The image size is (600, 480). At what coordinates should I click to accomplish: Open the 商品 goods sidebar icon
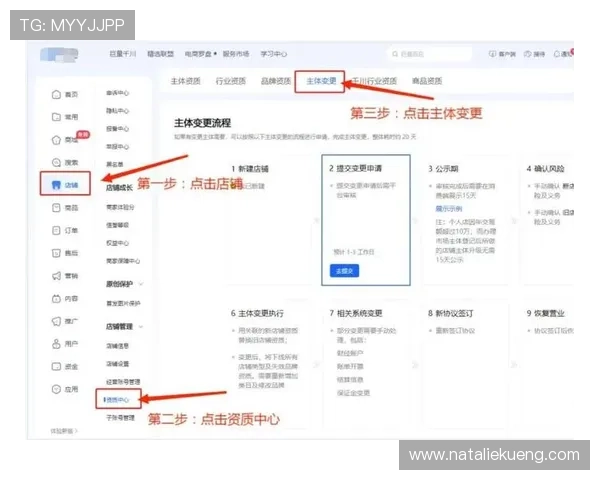(56, 207)
